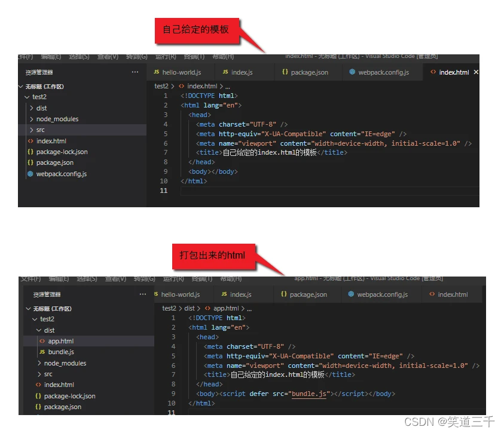Select bundle.js file name in bottom explorer
The width and height of the screenshot is (504, 433).
pos(61,352)
